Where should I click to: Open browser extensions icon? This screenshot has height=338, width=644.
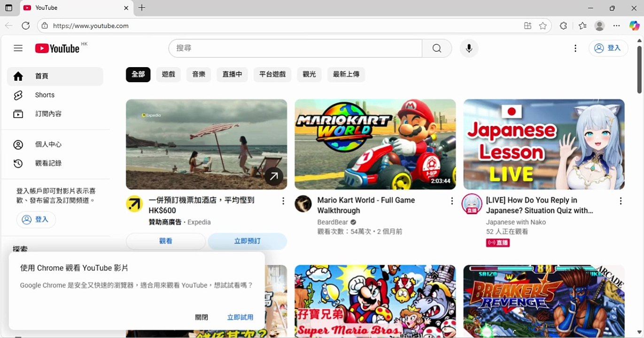click(563, 26)
